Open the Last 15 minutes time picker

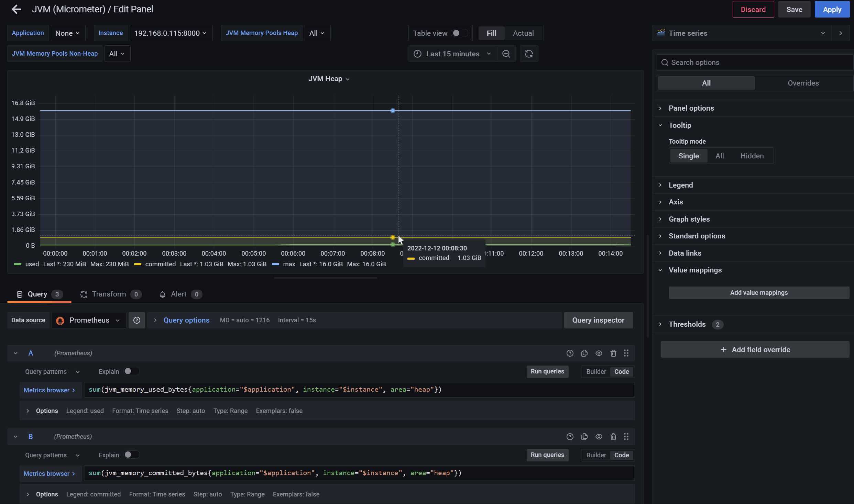point(453,54)
